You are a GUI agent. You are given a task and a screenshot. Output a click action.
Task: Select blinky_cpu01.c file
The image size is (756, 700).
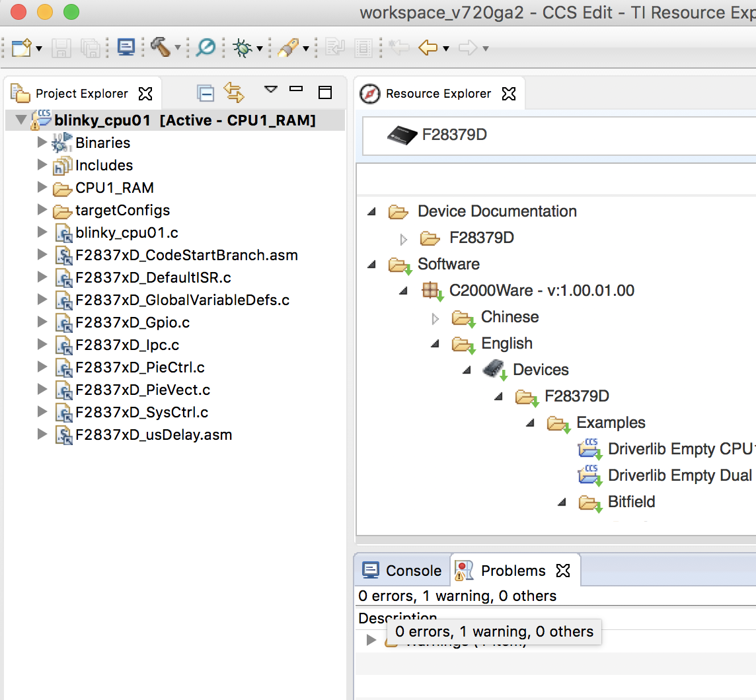pyautogui.click(x=127, y=232)
